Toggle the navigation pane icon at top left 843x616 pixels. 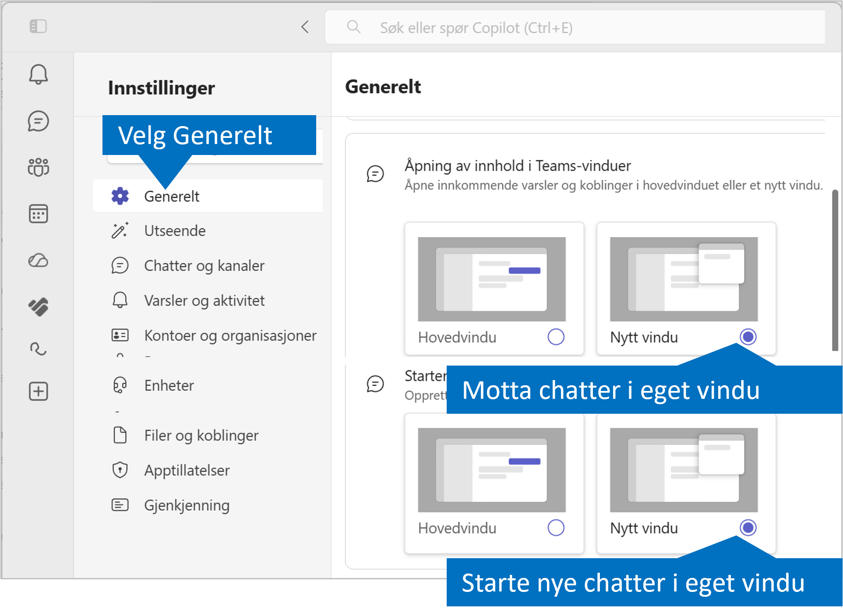pos(38,26)
